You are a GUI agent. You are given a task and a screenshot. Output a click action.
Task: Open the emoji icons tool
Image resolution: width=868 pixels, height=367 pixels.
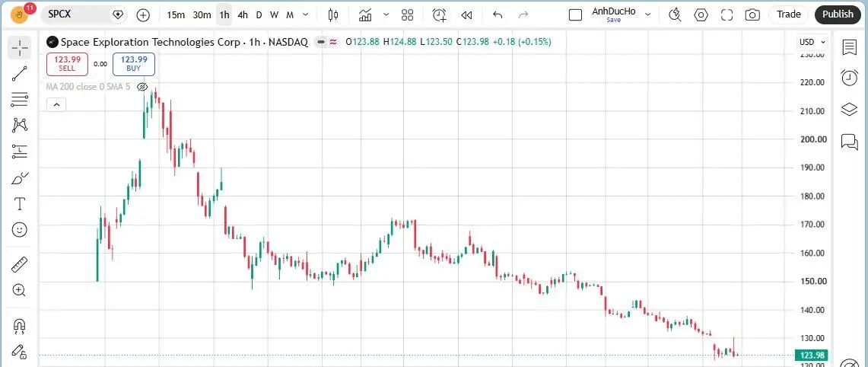point(20,229)
